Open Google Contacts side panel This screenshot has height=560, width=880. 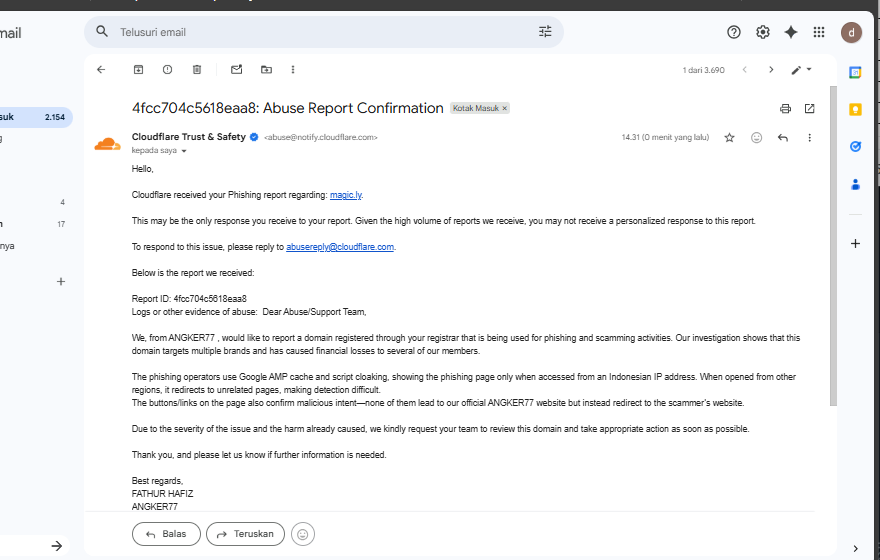click(855, 184)
